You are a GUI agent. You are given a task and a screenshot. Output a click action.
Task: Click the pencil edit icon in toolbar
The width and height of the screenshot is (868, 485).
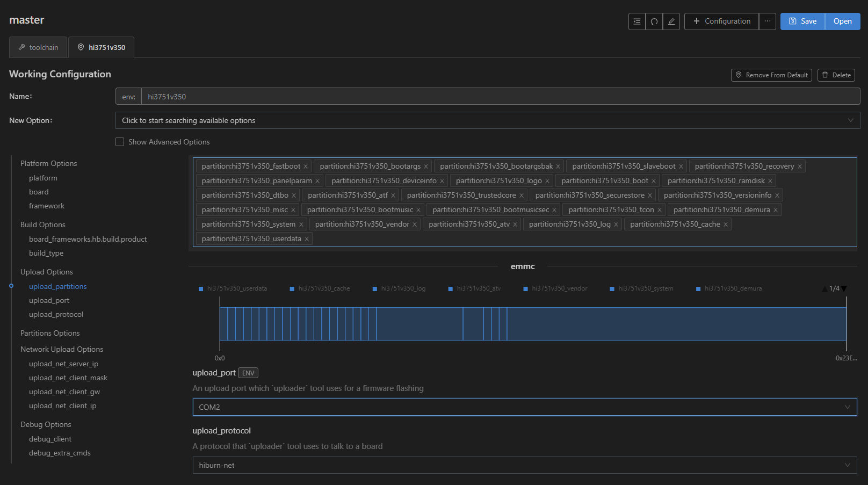point(671,21)
